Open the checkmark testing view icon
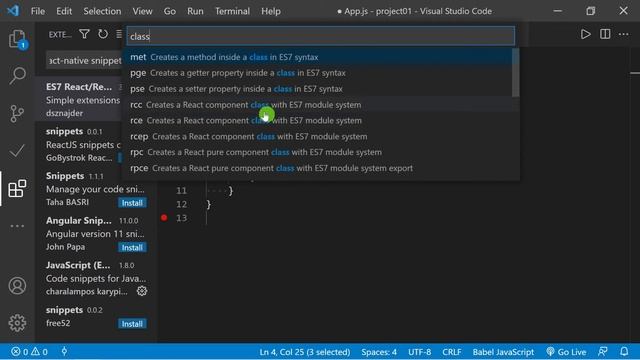This screenshot has height=360, width=640. point(17,151)
